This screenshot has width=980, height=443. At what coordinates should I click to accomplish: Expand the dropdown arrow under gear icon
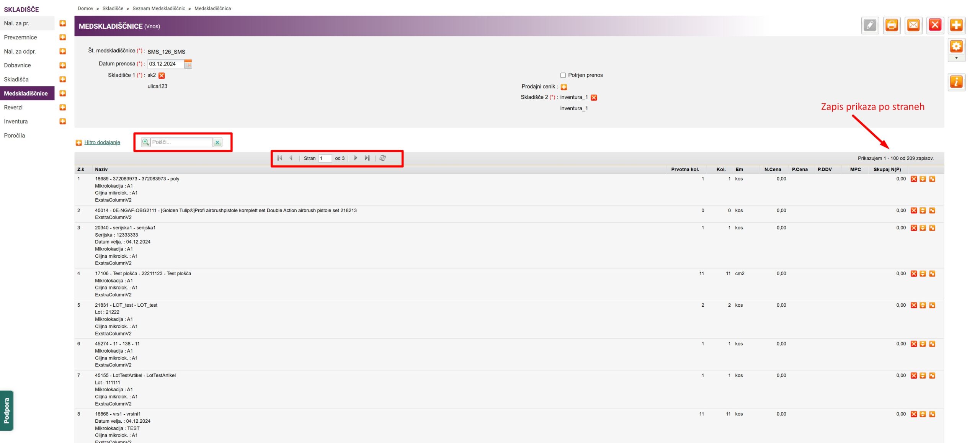pos(956,58)
